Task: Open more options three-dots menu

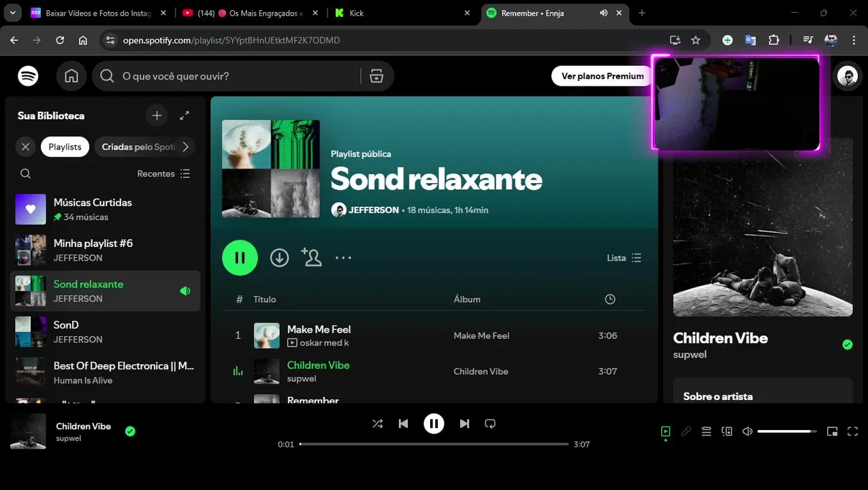Action: click(x=343, y=258)
